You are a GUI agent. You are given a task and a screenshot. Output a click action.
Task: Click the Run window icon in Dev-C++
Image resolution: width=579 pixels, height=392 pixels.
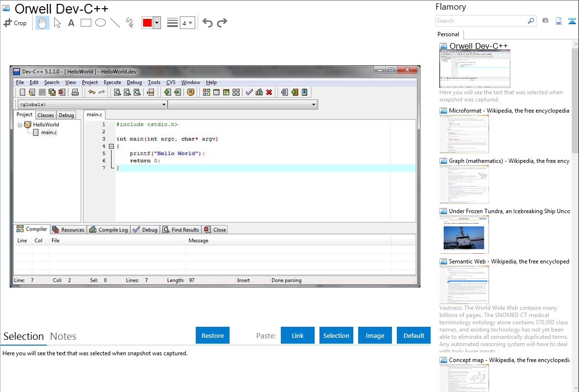pyautogui.click(x=217, y=92)
